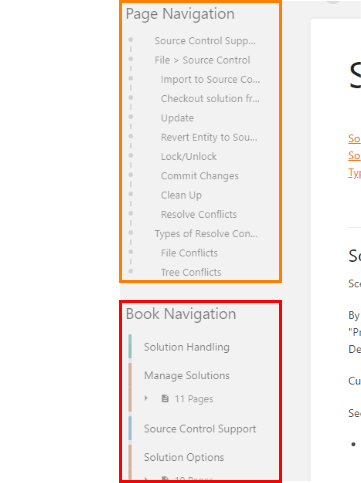Click the bullet dot beside Clean Up
The width and height of the screenshot is (361, 483).
pos(131,194)
